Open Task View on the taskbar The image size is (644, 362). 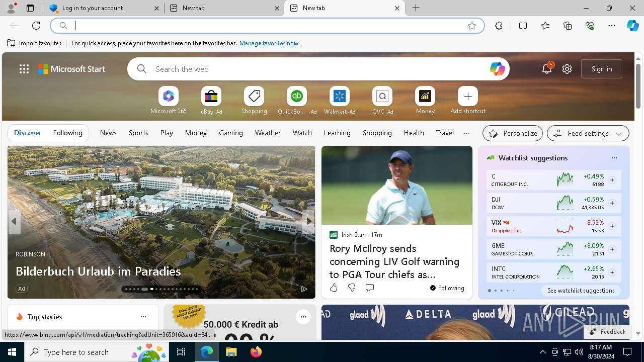pos(181,352)
